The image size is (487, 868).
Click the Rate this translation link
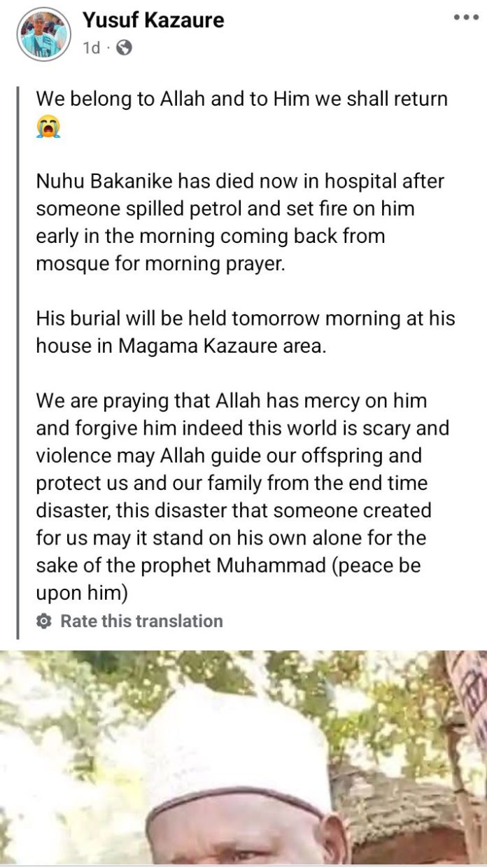tap(141, 621)
